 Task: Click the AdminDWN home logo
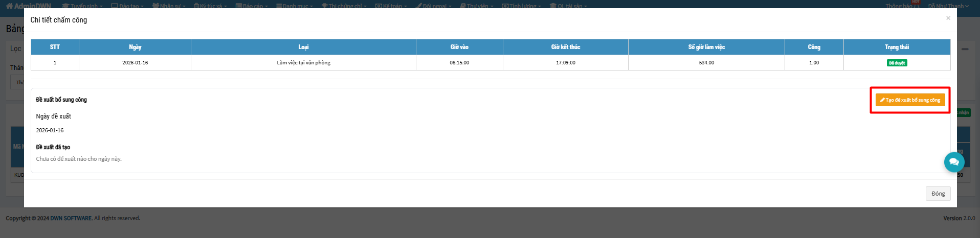pyautogui.click(x=29, y=6)
